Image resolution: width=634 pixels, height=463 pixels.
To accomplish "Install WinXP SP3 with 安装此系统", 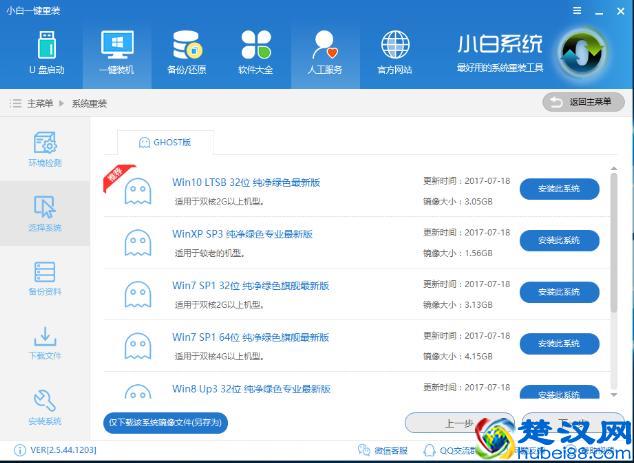I will pos(559,241).
